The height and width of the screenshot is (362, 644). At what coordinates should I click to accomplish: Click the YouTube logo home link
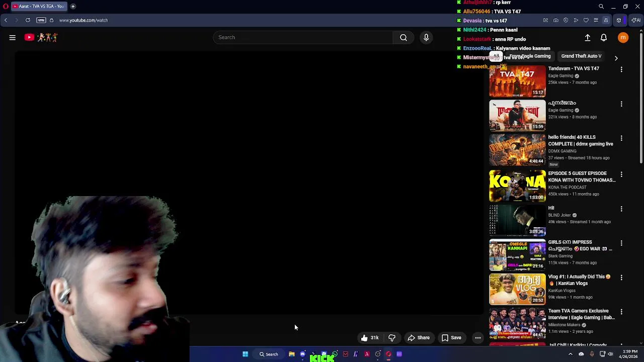pyautogui.click(x=42, y=37)
